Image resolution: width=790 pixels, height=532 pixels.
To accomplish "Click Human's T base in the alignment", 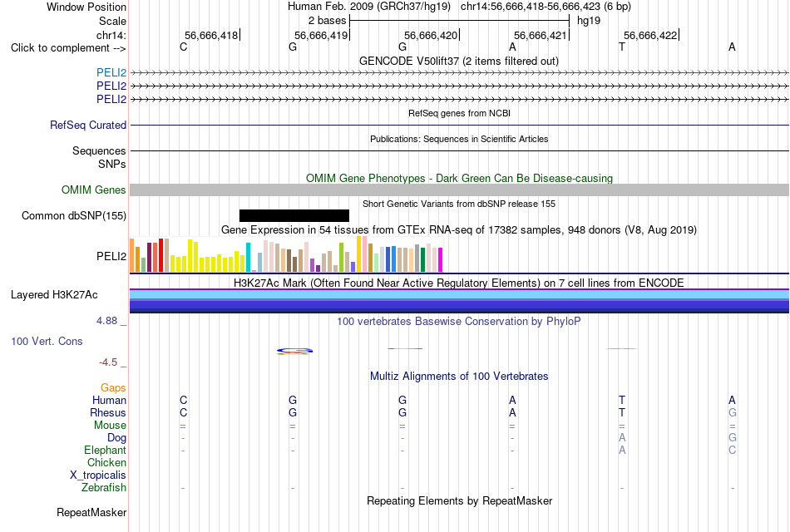I will pos(622,400).
